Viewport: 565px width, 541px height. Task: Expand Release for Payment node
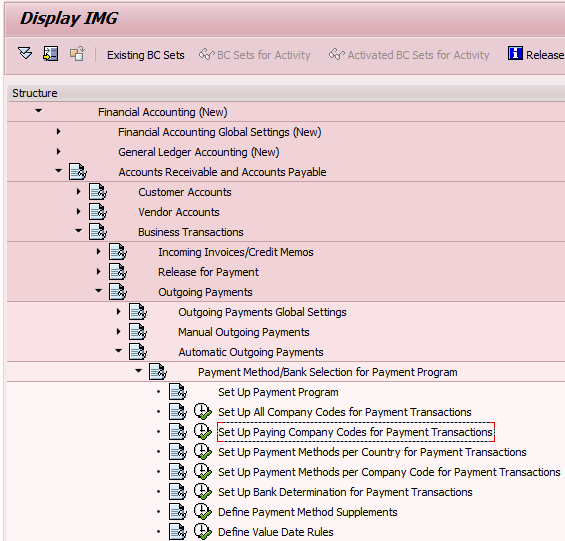(x=99, y=271)
